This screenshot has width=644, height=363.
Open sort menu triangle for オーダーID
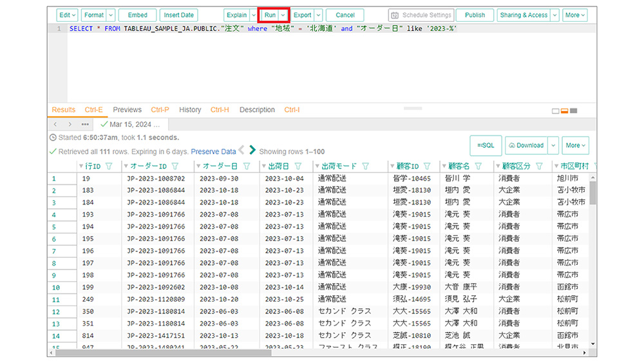(126, 166)
